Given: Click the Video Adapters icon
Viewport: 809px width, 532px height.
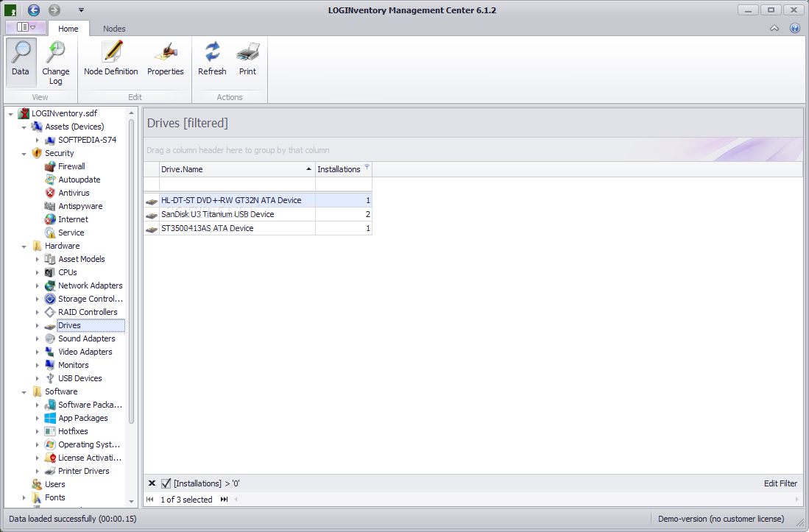Looking at the screenshot, I should [50, 352].
